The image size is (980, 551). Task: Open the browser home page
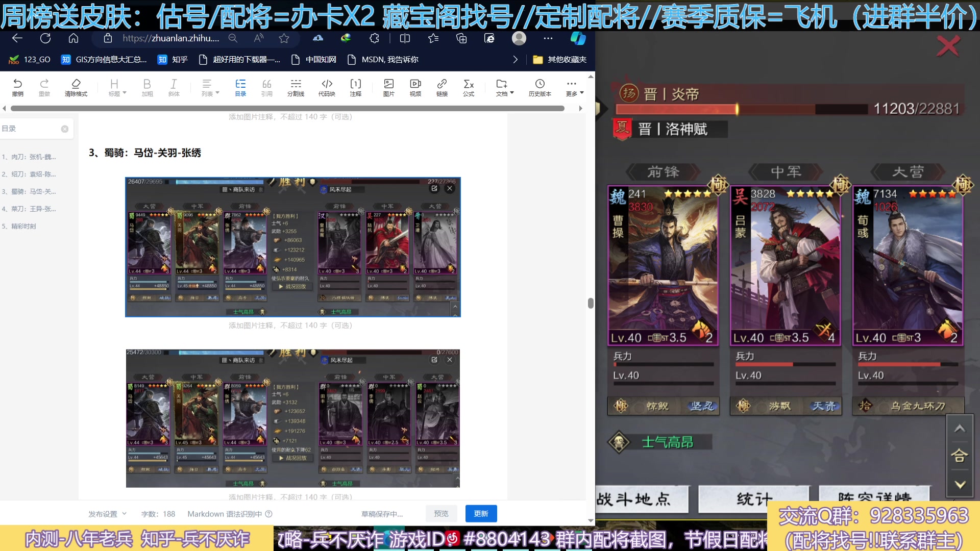coord(73,38)
